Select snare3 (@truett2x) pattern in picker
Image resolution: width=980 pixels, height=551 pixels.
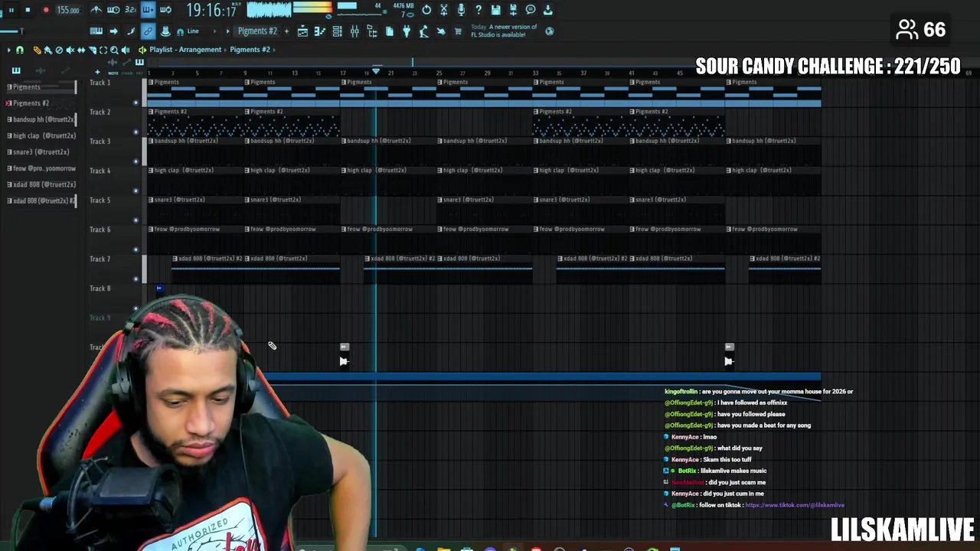pyautogui.click(x=41, y=152)
